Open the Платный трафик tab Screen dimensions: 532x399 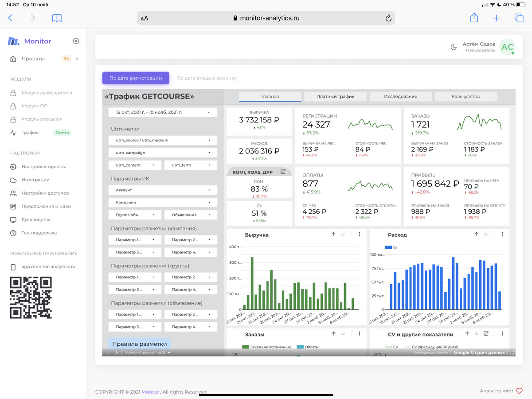pos(335,97)
